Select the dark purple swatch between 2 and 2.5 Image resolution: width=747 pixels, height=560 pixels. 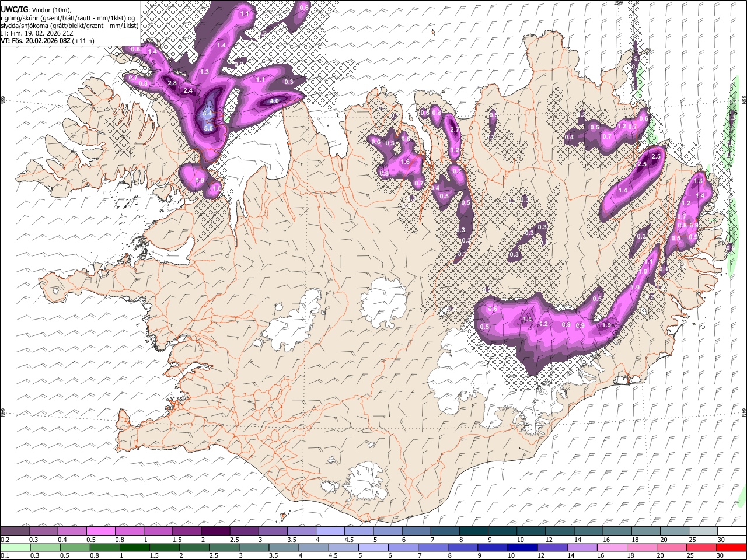[215, 531]
